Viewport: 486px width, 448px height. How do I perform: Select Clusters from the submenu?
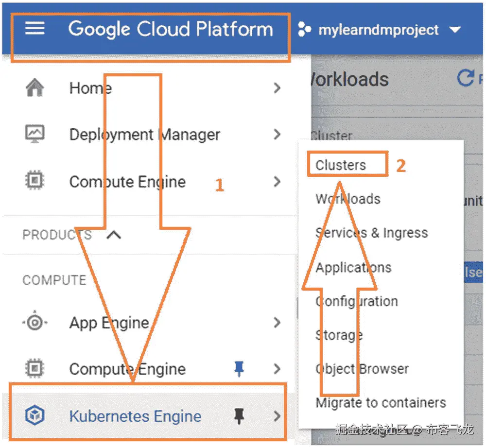341,165
